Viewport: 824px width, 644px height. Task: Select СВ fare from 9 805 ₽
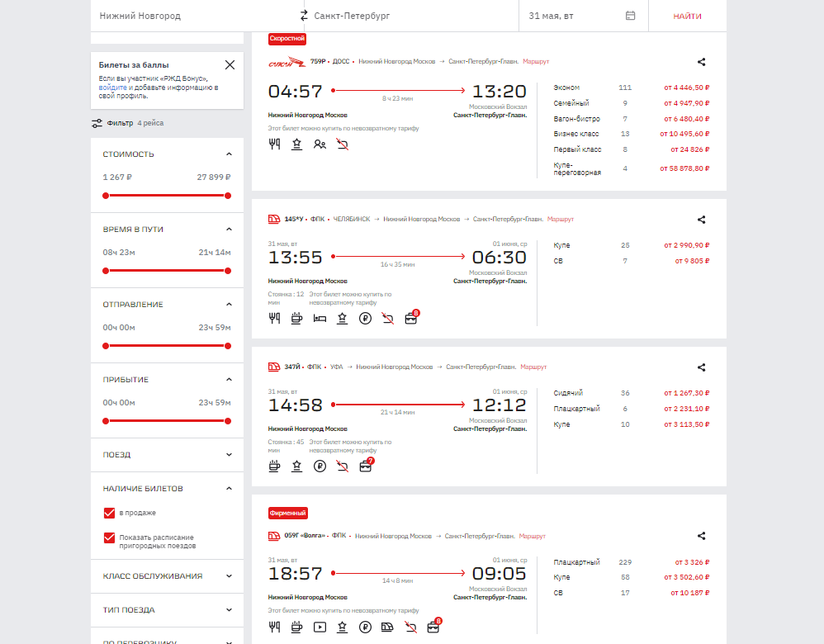(631, 261)
